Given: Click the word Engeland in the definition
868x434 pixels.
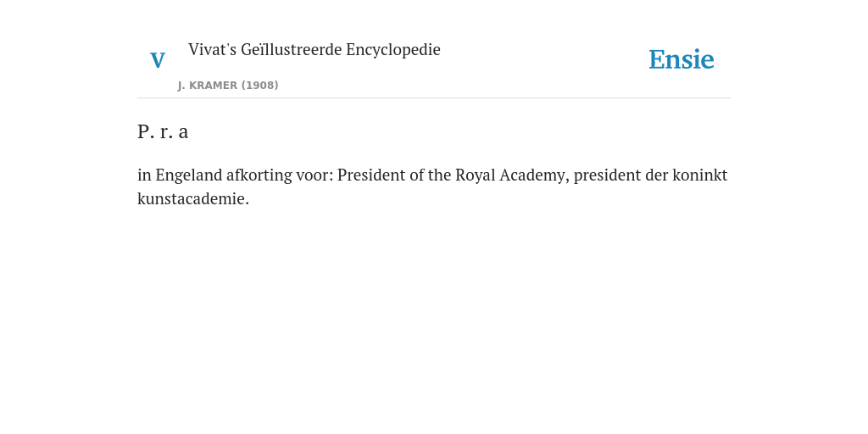Looking at the screenshot, I should tap(189, 175).
